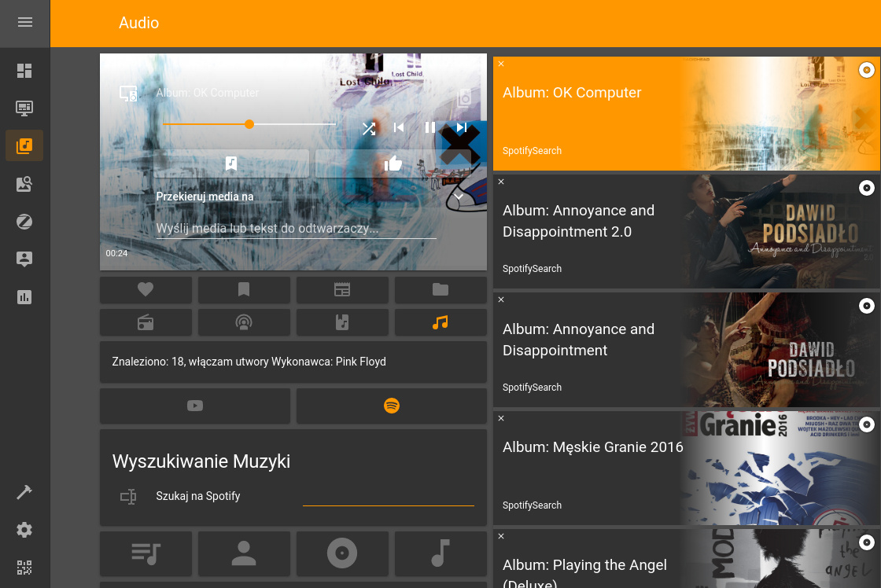Search by playlist using playlist icon

146,553
